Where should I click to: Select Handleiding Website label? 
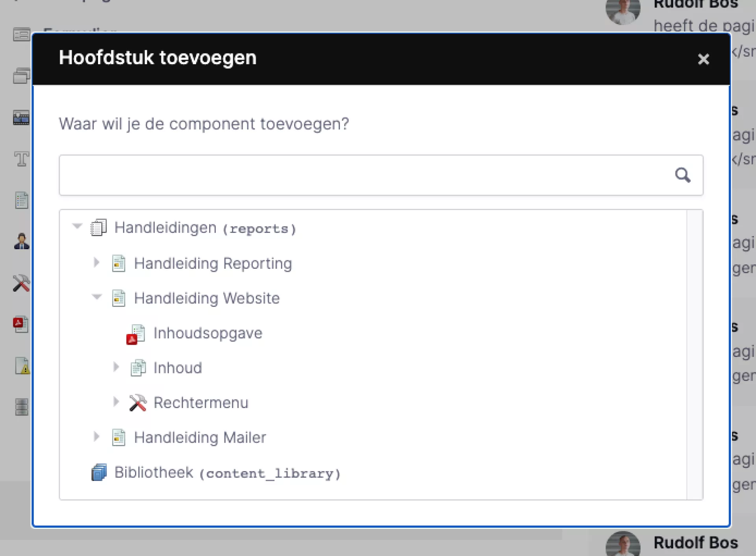[x=207, y=298]
